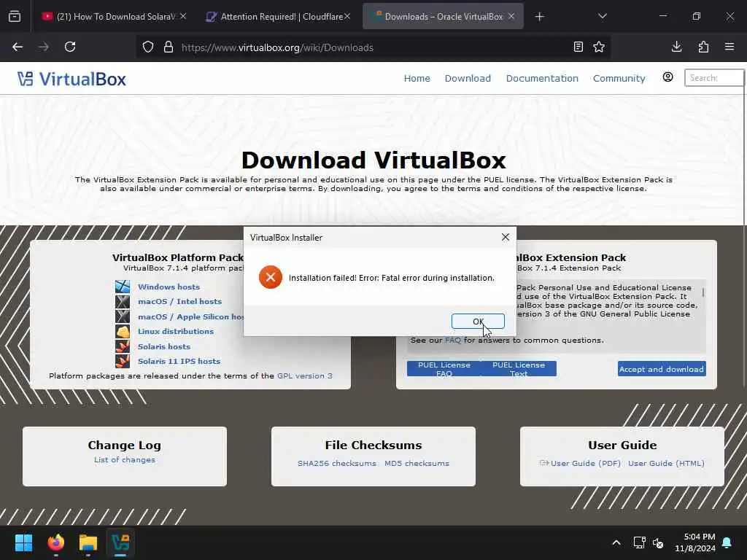The height and width of the screenshot is (560, 747).
Task: Open the Firefox recent browsing view icon
Action: (15, 17)
